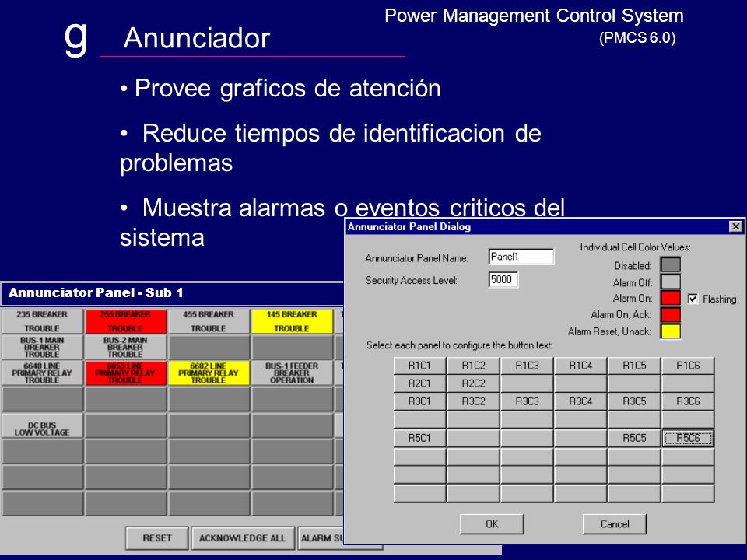This screenshot has width=747, height=560.
Task: Pick the Alarm Reset, Unack yellow swatch
Action: pyautogui.click(x=670, y=331)
